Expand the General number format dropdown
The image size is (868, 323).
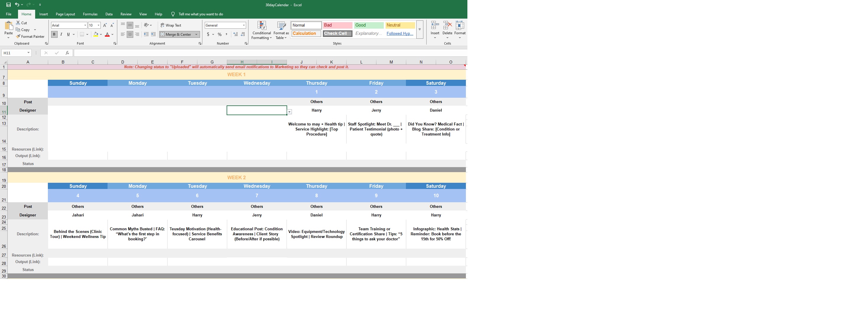[244, 25]
